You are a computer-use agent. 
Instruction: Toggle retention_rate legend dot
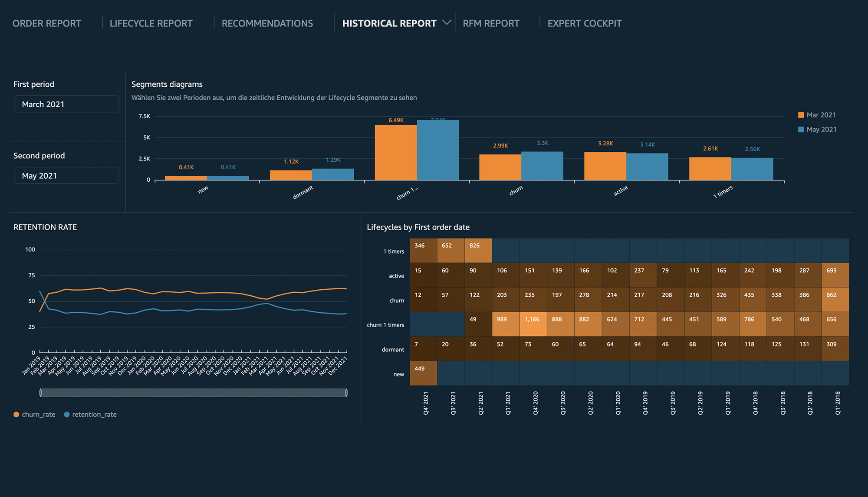tap(67, 415)
